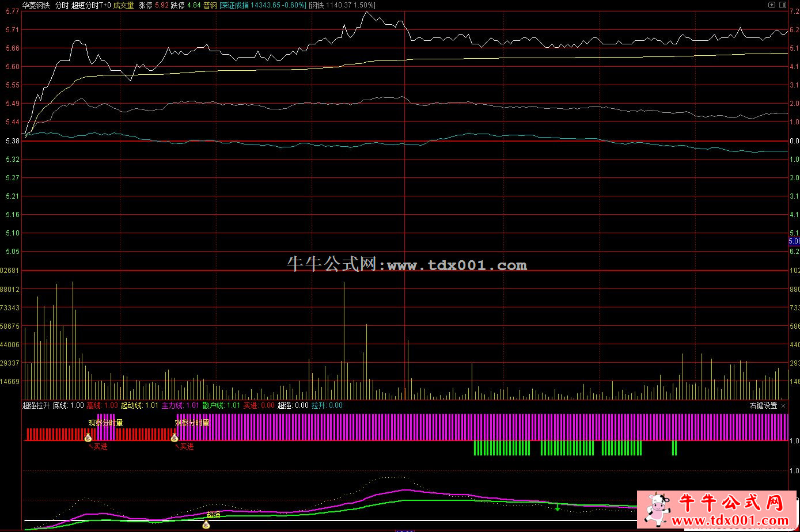Click the green down arrow marker on indicator
The width and height of the screenshot is (800, 532).
557,507
